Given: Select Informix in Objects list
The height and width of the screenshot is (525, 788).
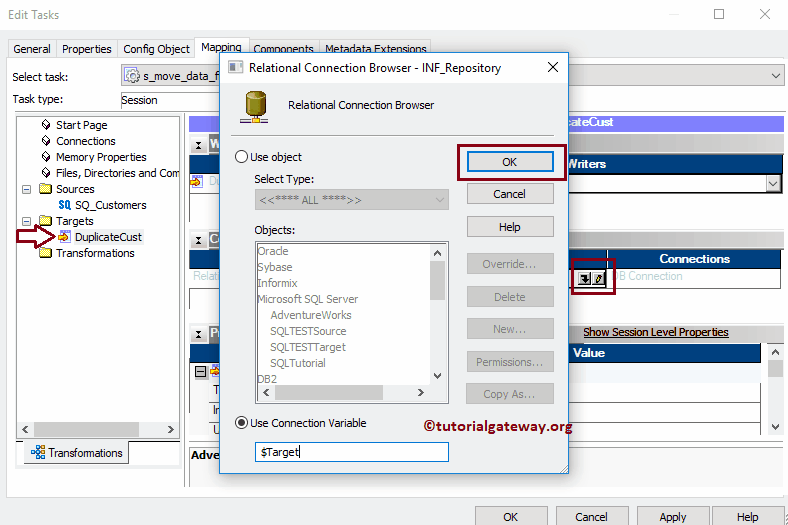Looking at the screenshot, I should coord(277,283).
